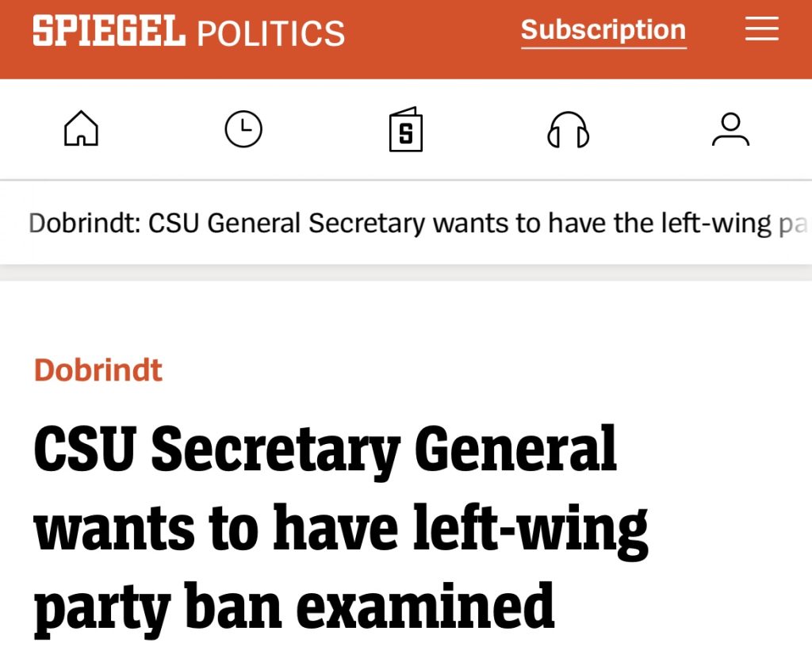
Task: Click the SPIEGEL logo
Action: click(109, 32)
